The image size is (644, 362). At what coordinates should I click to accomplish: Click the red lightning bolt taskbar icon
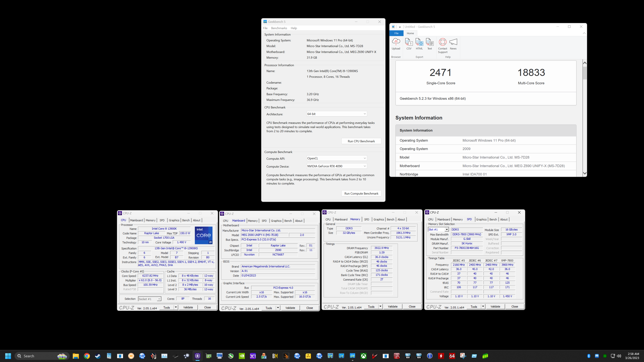click(x=441, y=356)
